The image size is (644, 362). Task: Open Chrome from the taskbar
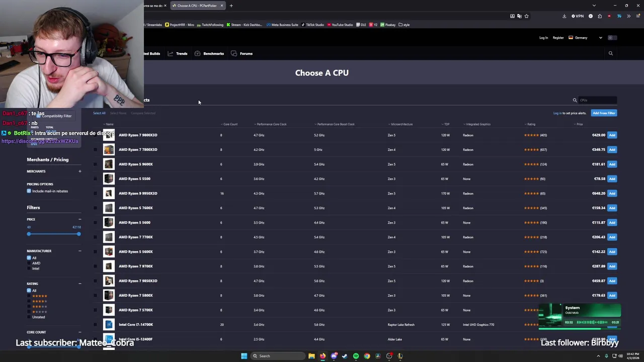[367, 356]
